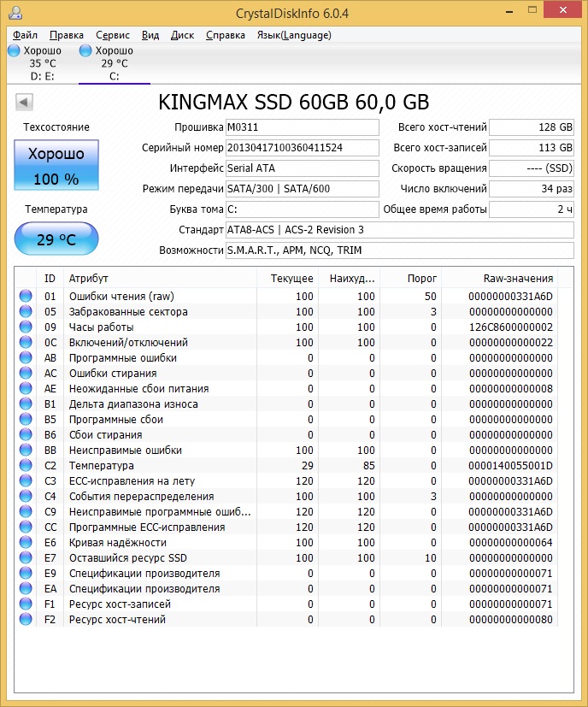This screenshot has height=707, width=588.
Task: Click the Всего хост-записей 113 GB value
Action: coord(532,147)
